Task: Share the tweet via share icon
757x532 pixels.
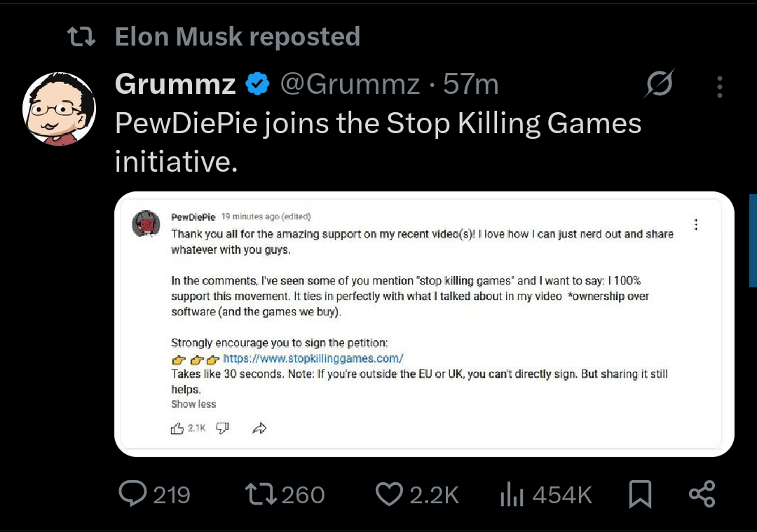Action: pyautogui.click(x=702, y=494)
